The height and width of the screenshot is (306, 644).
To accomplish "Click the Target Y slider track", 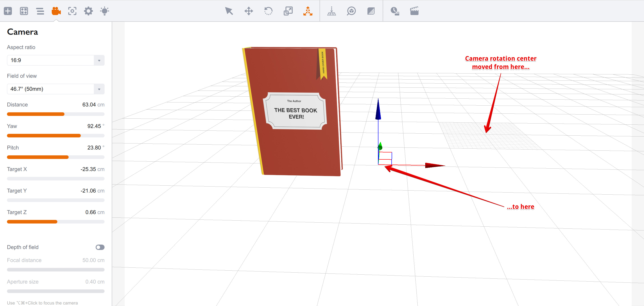I will pos(56,200).
